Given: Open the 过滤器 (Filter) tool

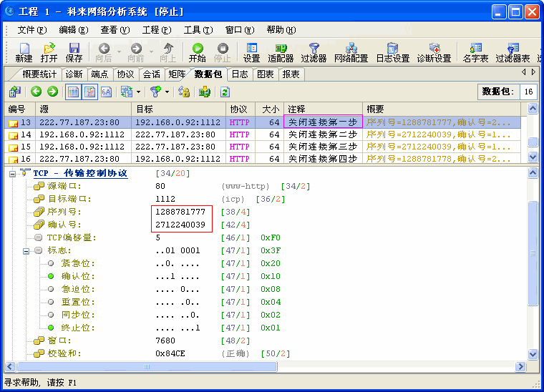Looking at the screenshot, I should pyautogui.click(x=314, y=52).
